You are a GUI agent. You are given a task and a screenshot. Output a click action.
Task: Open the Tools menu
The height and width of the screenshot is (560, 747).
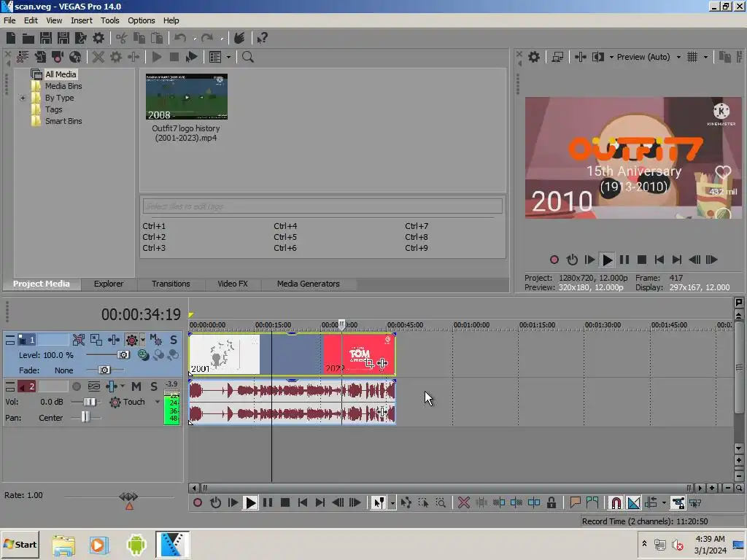pos(109,20)
